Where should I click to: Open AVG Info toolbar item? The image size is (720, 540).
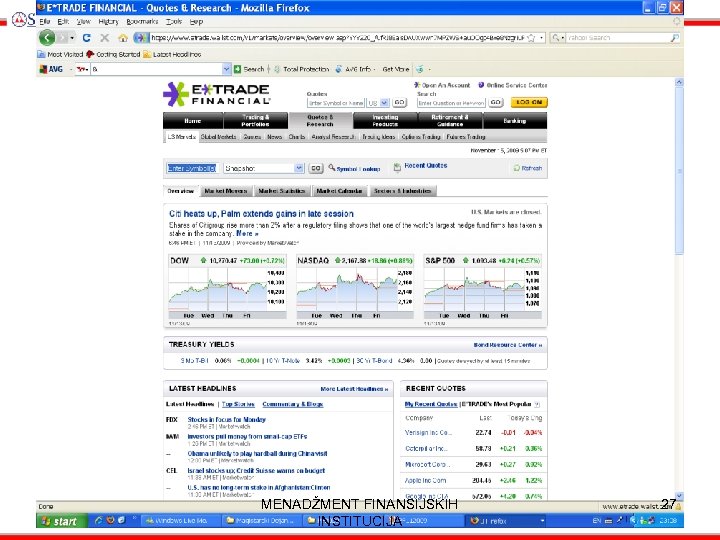point(355,69)
